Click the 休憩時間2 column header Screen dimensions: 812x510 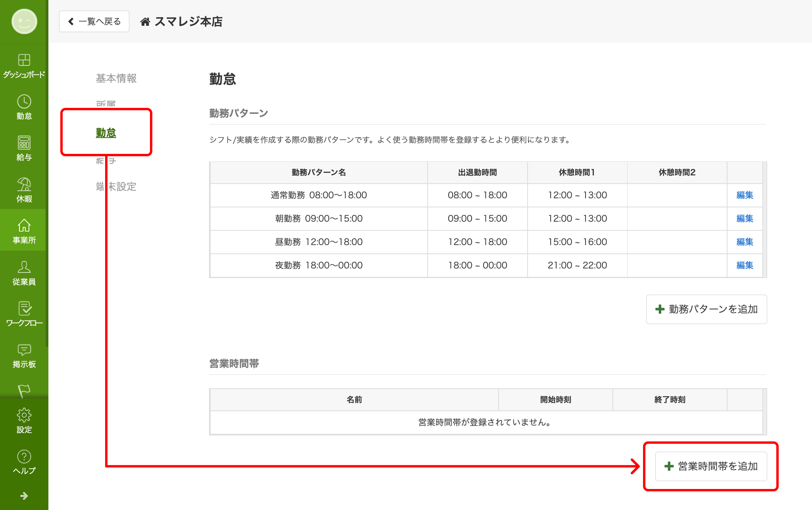(677, 173)
